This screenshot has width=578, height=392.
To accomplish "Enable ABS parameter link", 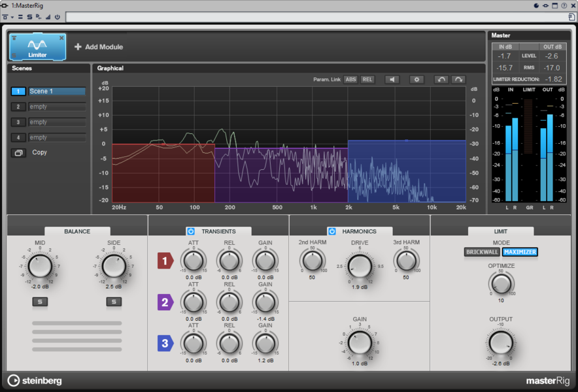I will click(350, 80).
